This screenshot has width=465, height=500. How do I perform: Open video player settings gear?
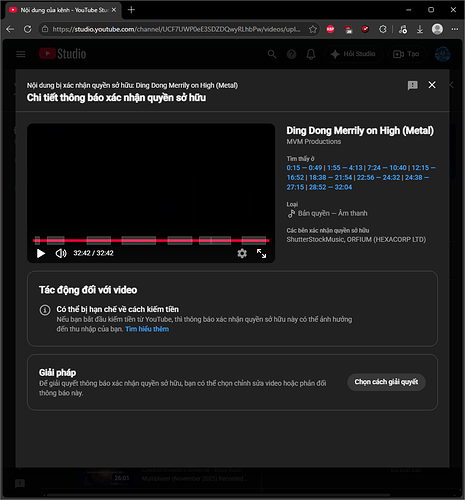242,253
